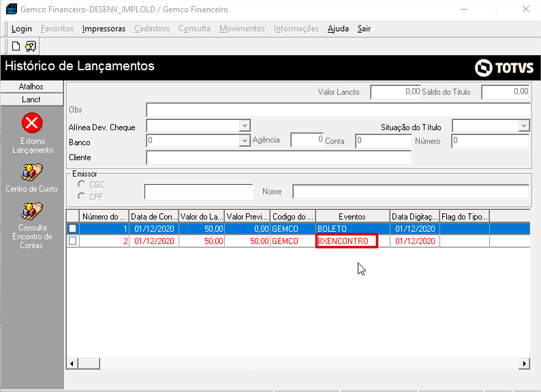Expand the Banco dropdown arrow
The height and width of the screenshot is (392, 541).
[245, 140]
